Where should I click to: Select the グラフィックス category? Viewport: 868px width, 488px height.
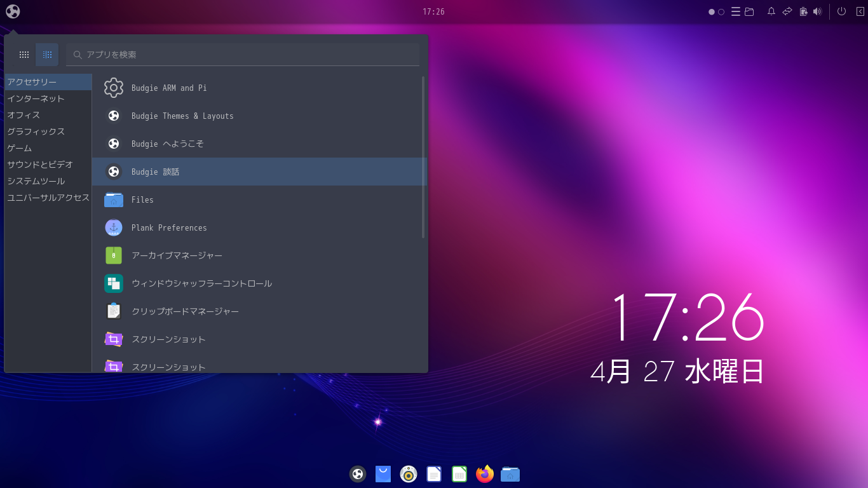click(48, 132)
